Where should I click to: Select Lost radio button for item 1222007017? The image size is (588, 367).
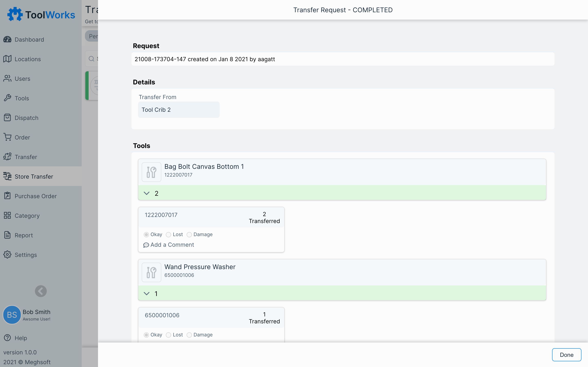pos(168,234)
